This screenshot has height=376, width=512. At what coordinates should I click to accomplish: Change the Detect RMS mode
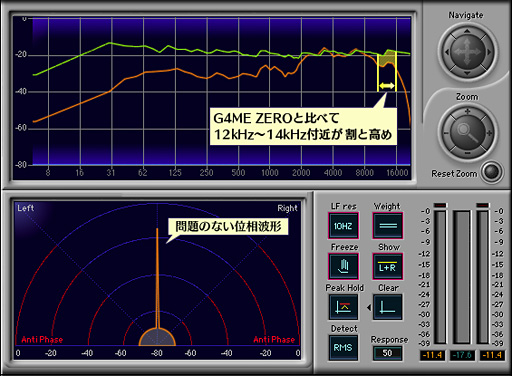tap(343, 348)
